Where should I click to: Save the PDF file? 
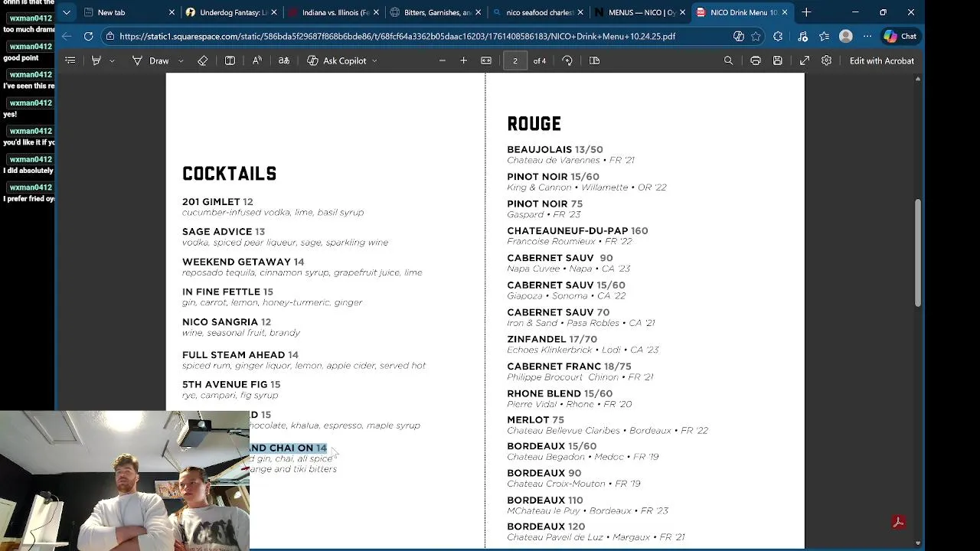[x=777, y=60]
